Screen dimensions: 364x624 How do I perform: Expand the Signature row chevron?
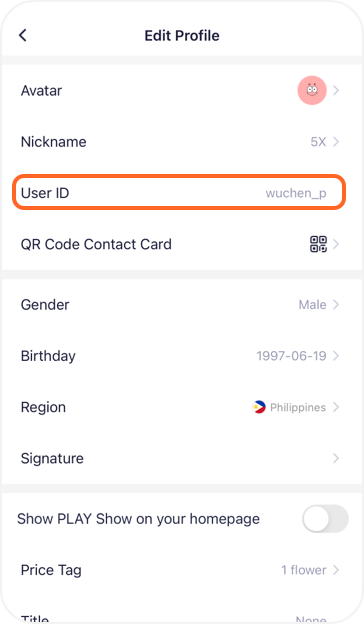(336, 458)
